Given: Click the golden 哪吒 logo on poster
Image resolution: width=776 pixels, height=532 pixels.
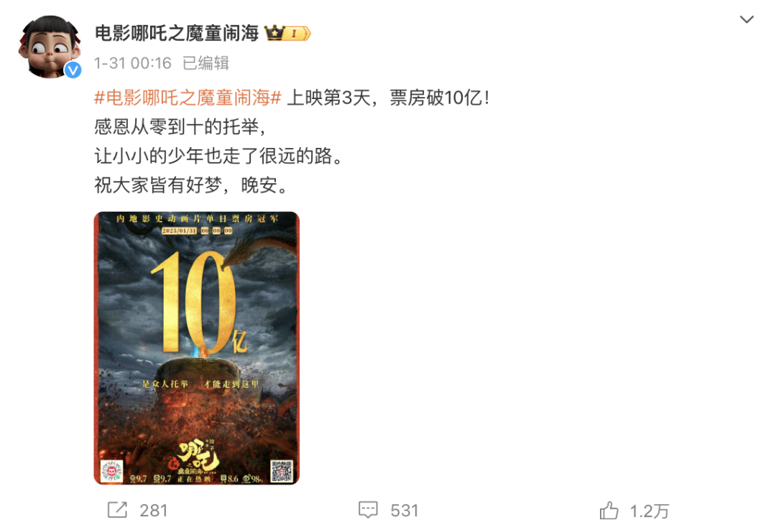Looking at the screenshot, I should 198,456.
